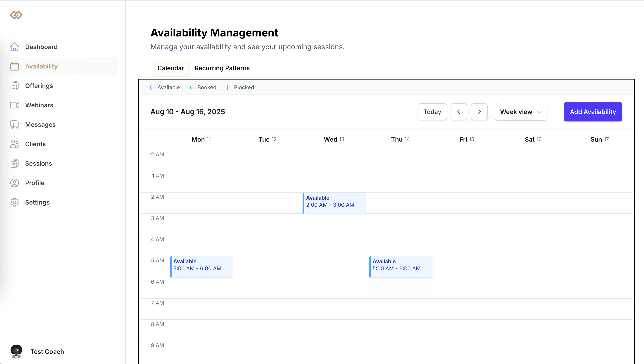Click the Offerings clipboard icon
This screenshot has height=364, width=644.
tap(15, 86)
